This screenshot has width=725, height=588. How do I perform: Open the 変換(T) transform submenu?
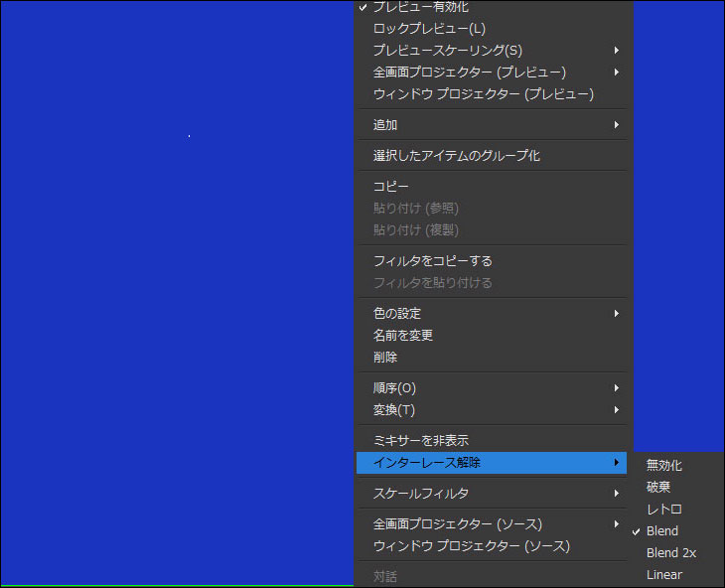393,410
